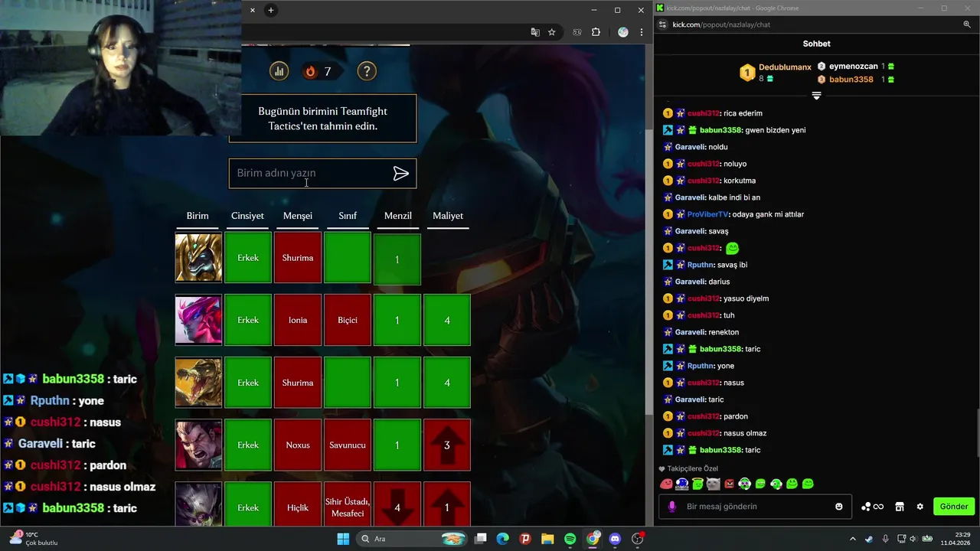The width and height of the screenshot is (980, 551).
Task: Click the Noxus origin cell
Action: [x=298, y=445]
